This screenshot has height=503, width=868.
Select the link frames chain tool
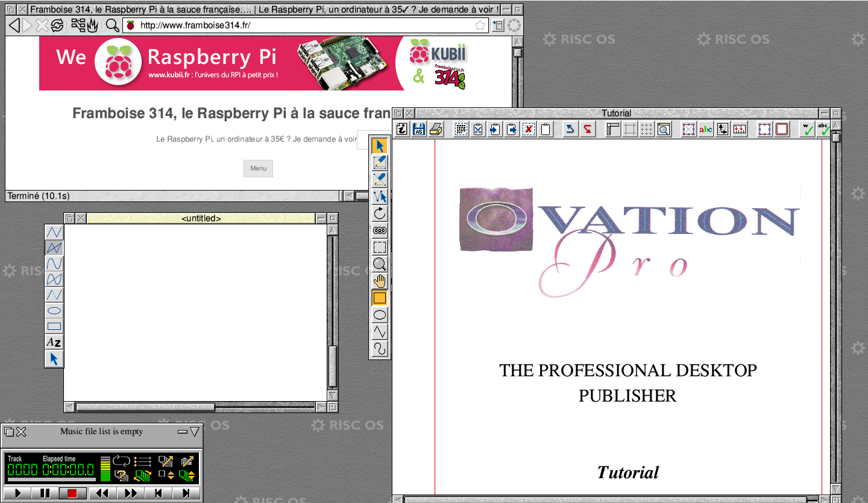[380, 230]
